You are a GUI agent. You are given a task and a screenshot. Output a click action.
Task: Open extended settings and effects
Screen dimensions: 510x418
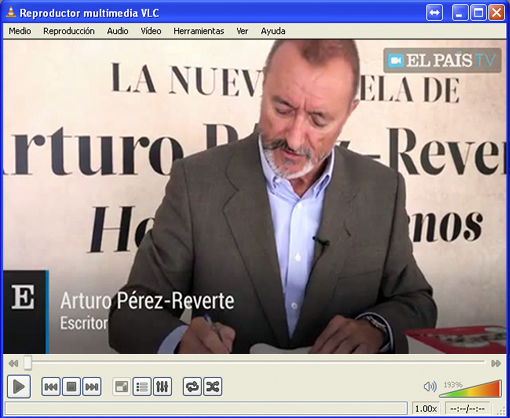click(x=162, y=387)
